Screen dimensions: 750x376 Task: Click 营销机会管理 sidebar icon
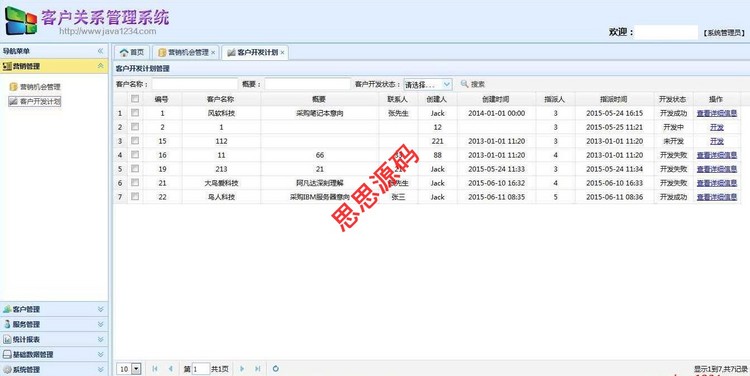14,87
